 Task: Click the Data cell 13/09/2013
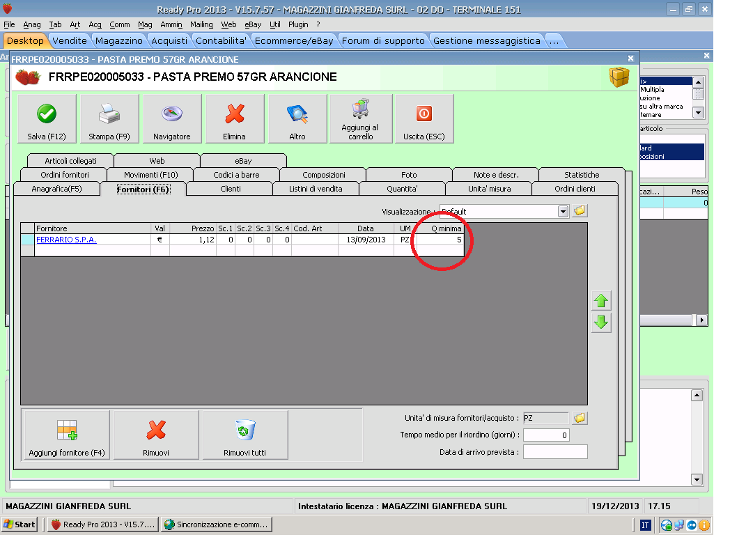366,240
